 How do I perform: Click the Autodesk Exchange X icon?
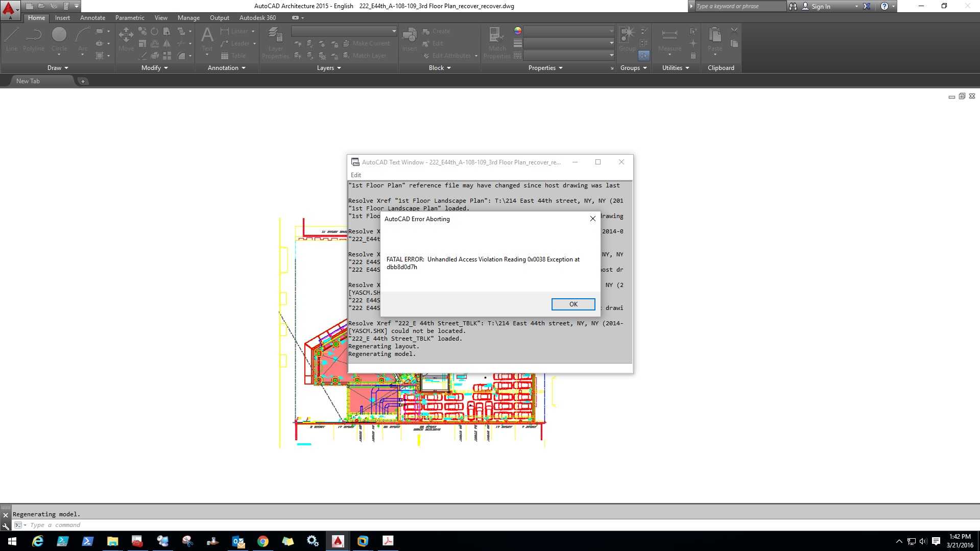pos(867,6)
